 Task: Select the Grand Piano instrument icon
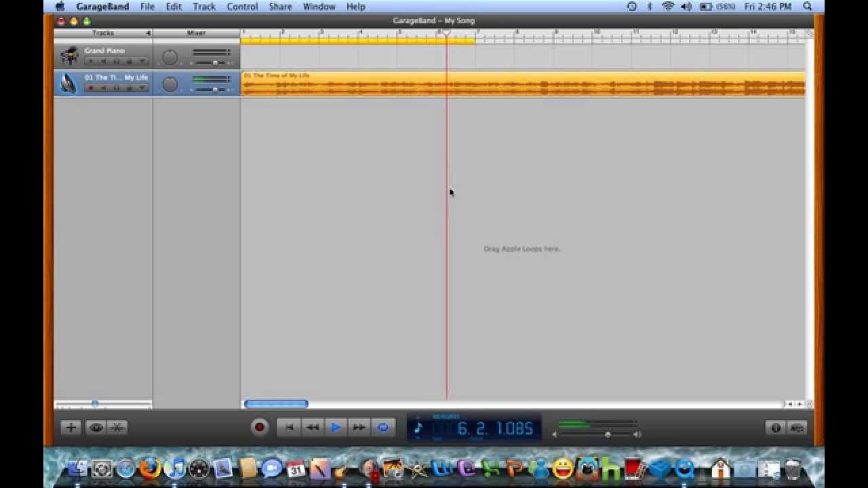[68, 56]
